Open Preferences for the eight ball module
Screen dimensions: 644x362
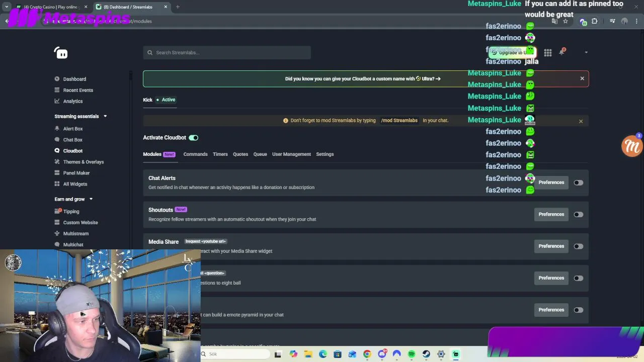pyautogui.click(x=551, y=278)
